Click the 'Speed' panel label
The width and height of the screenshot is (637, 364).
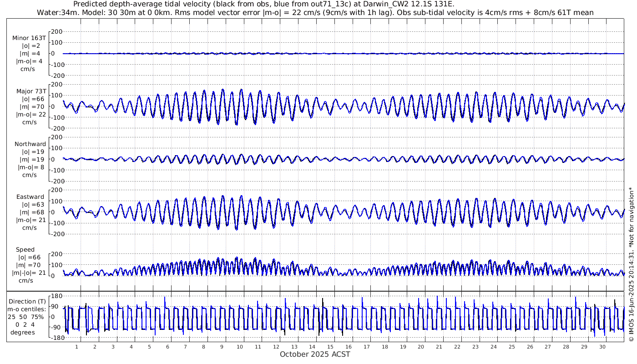25,250
